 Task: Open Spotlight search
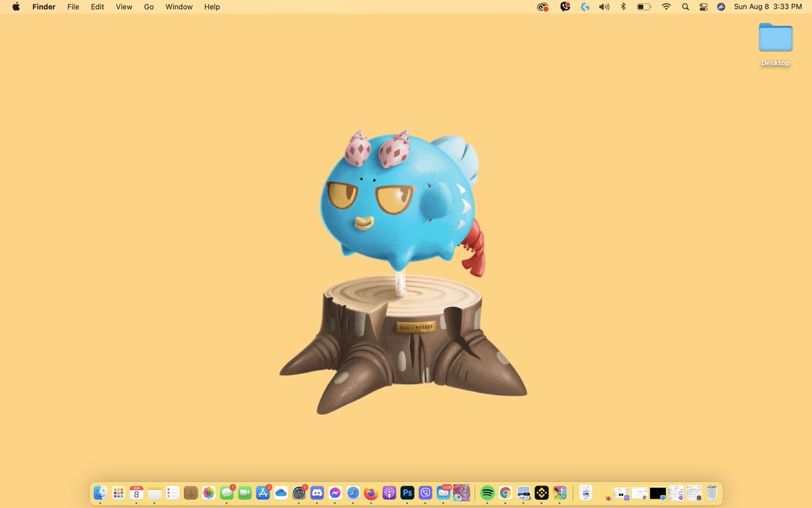click(x=685, y=7)
